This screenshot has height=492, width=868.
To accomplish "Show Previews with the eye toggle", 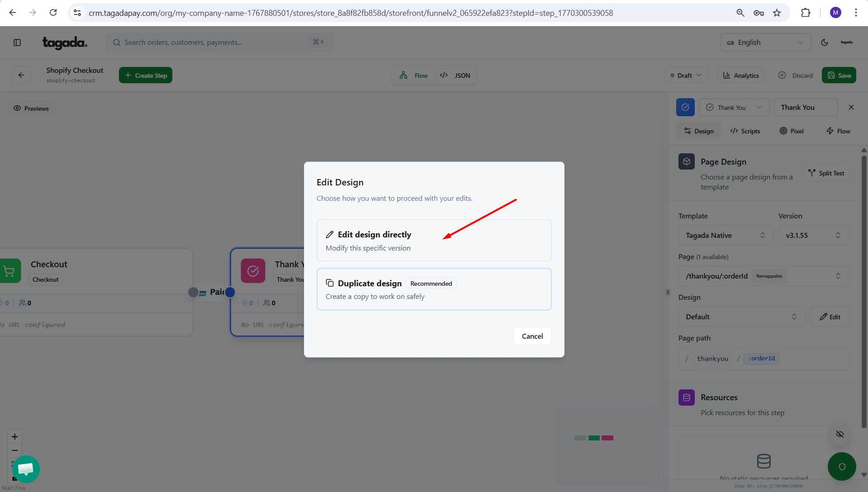I will tap(31, 109).
